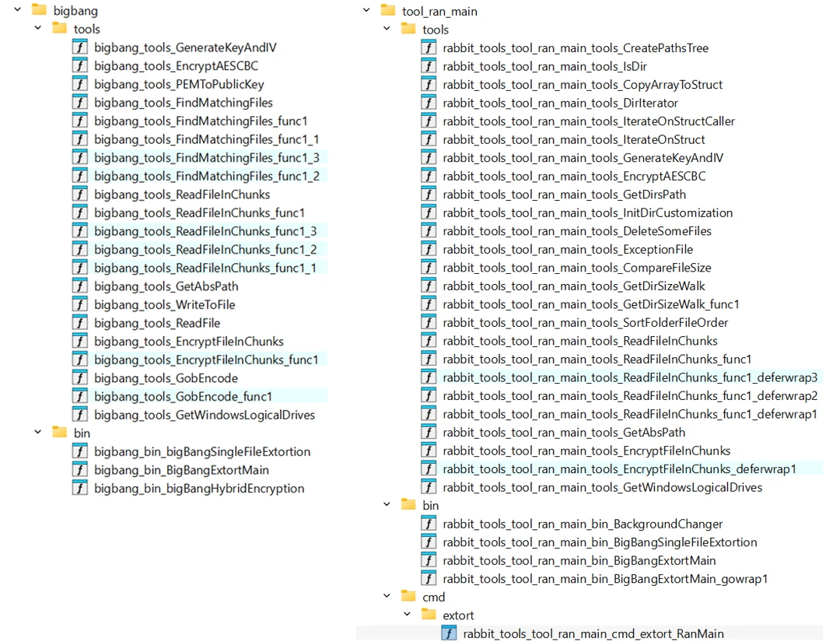Select rabbit tools_GetDirSizeWalk function
This screenshot has width=840, height=642.
click(x=574, y=286)
